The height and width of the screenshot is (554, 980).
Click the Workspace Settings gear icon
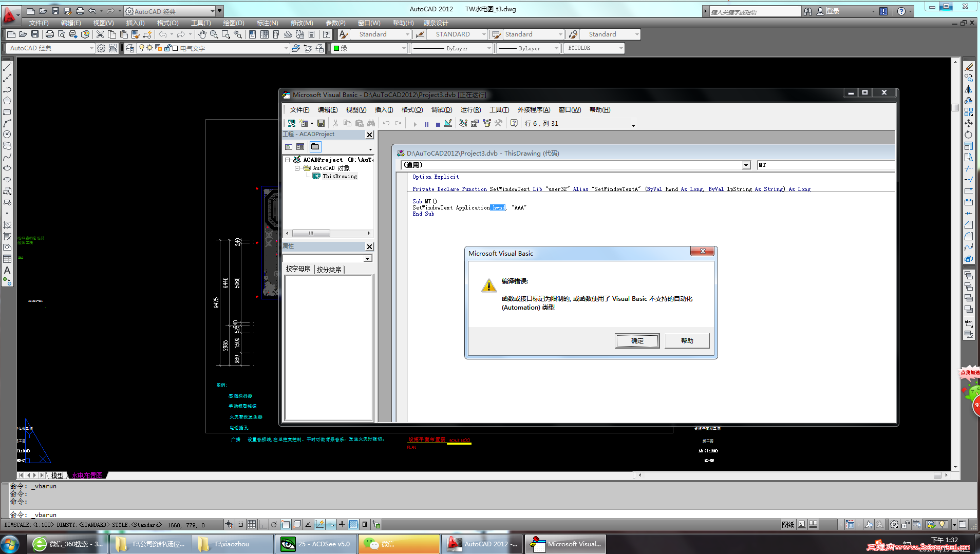101,48
